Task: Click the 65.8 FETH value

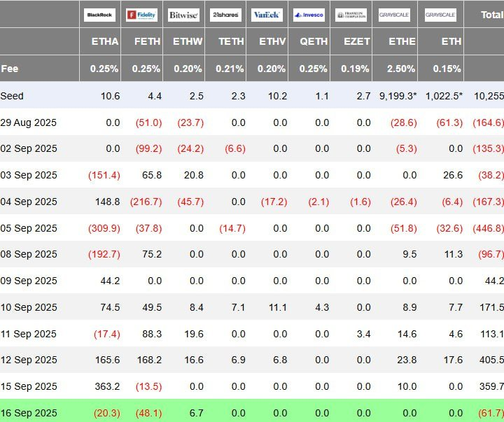Action: pos(152,175)
